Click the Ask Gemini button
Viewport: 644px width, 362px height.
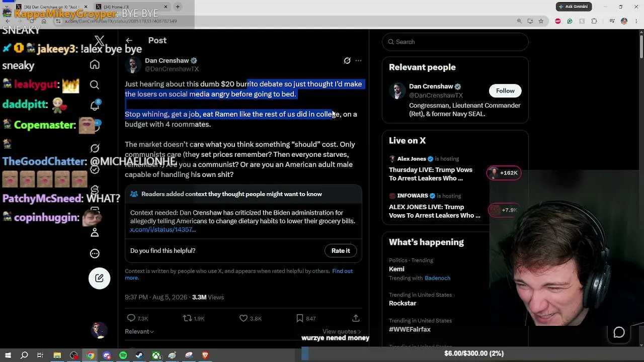(574, 7)
